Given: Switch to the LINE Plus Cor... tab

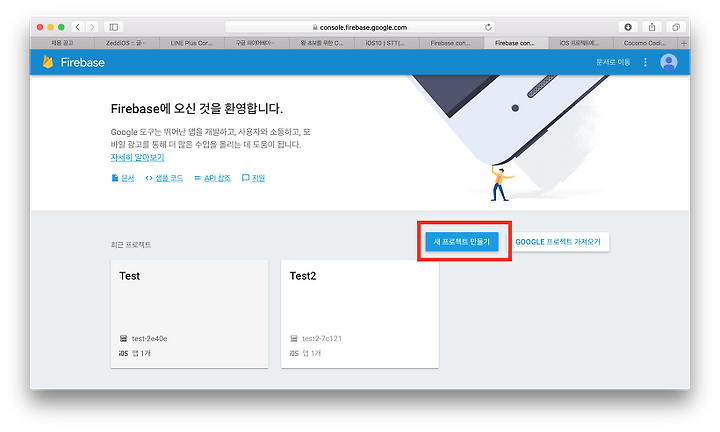Looking at the screenshot, I should (191, 43).
